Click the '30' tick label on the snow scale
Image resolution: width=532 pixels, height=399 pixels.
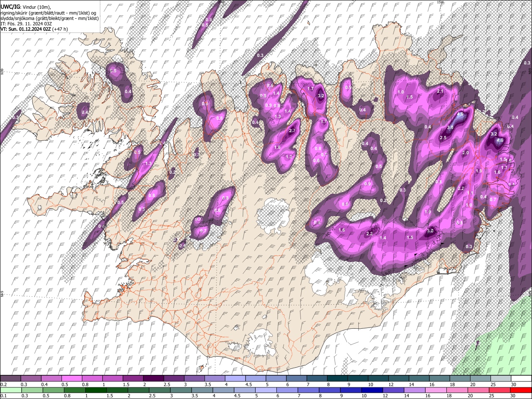pyautogui.click(x=514, y=384)
